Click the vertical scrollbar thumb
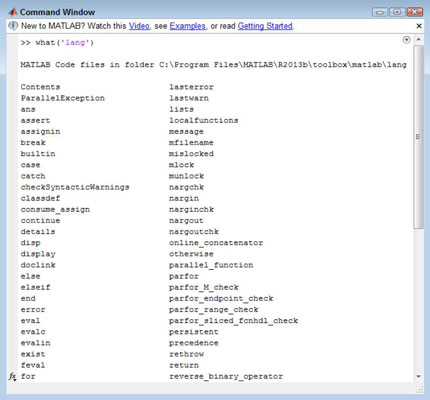The height and width of the screenshot is (400, 430). (x=418, y=137)
